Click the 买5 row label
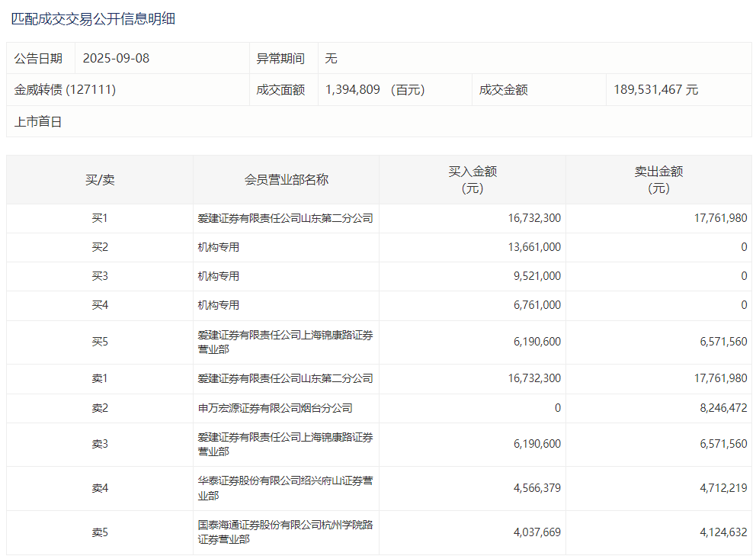The height and width of the screenshot is (556, 756). pyautogui.click(x=100, y=342)
